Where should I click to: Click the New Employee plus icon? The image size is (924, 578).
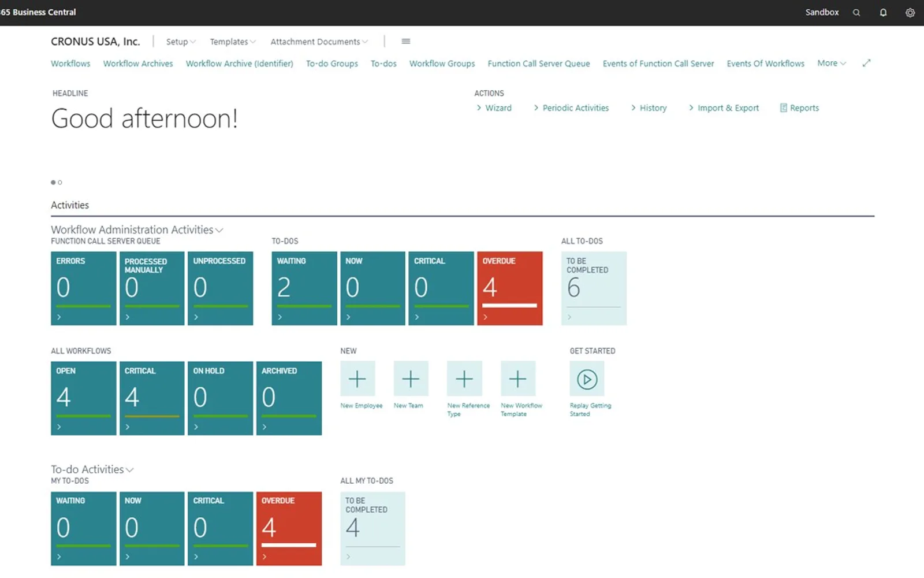(357, 379)
